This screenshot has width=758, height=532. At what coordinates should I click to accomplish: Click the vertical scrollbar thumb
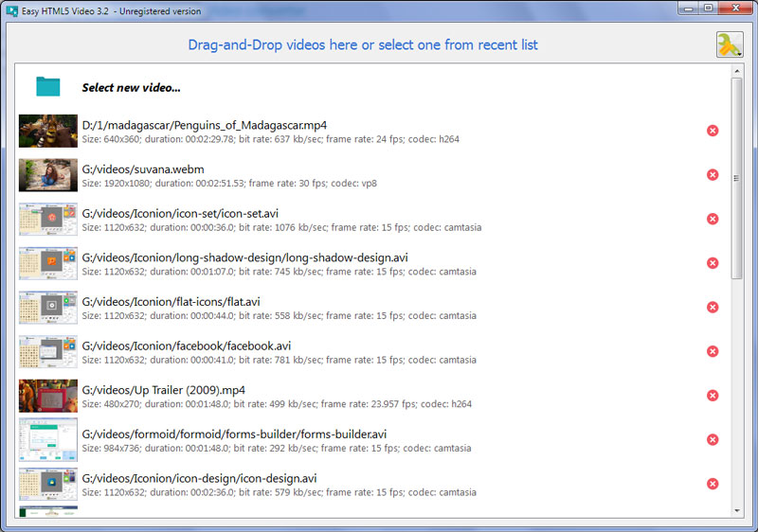(737, 178)
